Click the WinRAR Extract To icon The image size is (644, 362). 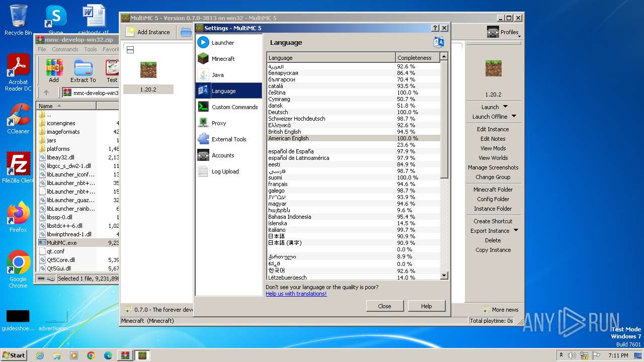tap(83, 71)
